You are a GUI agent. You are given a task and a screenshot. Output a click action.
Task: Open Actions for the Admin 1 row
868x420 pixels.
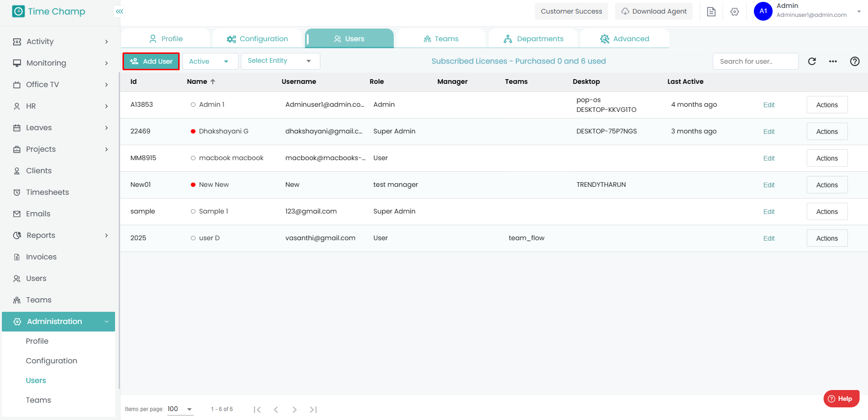827,105
